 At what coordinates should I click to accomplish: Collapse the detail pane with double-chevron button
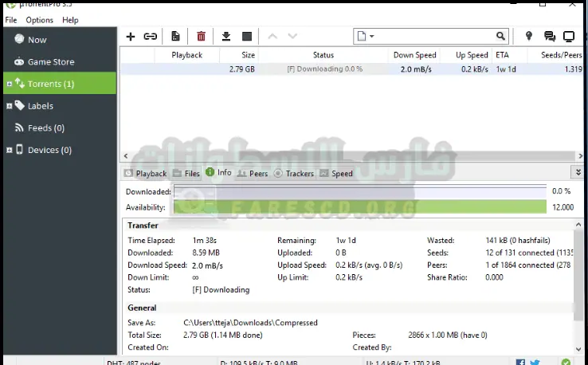point(578,172)
